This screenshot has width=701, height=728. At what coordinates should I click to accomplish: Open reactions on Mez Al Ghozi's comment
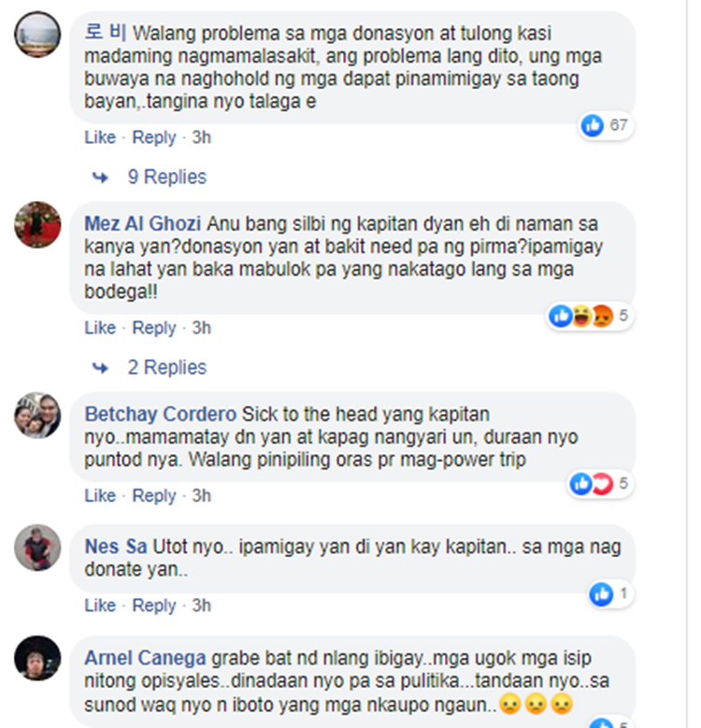pos(589,316)
